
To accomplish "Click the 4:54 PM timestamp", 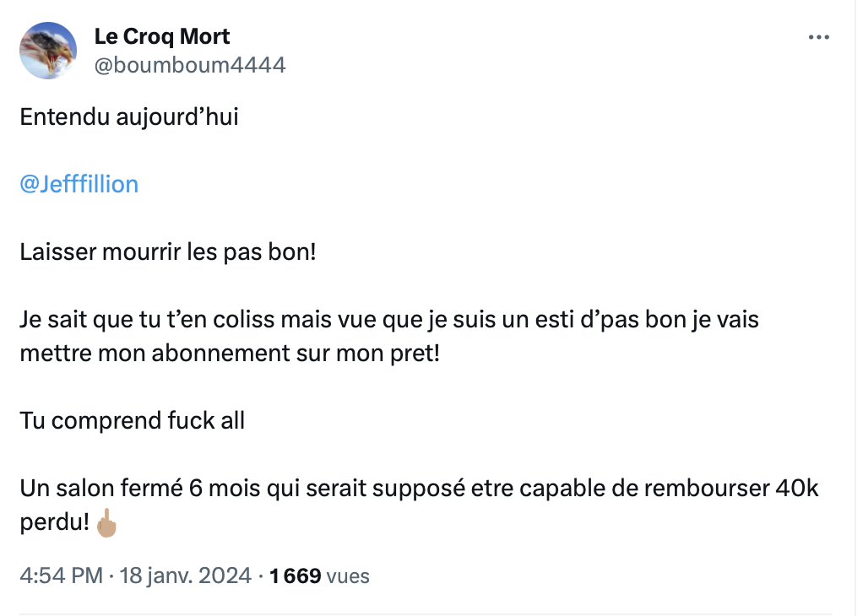I will tap(61, 575).
